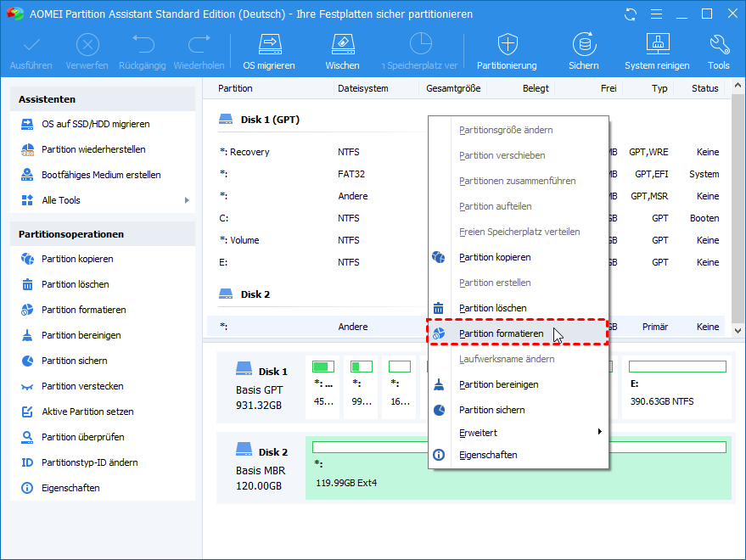
Task: Open the Wischen tool in toolbar
Action: [x=343, y=52]
